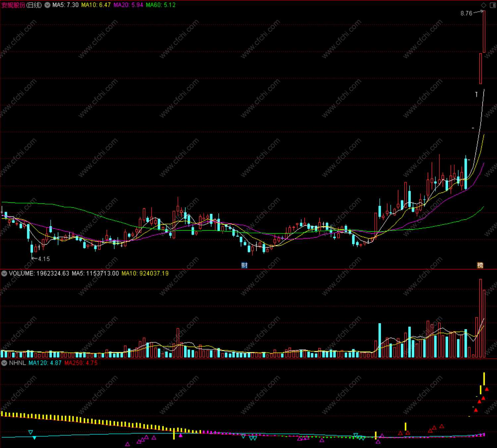The height and width of the screenshot is (448, 497).
Task: Click the MA120: 4.87 label
Action: click(45, 363)
